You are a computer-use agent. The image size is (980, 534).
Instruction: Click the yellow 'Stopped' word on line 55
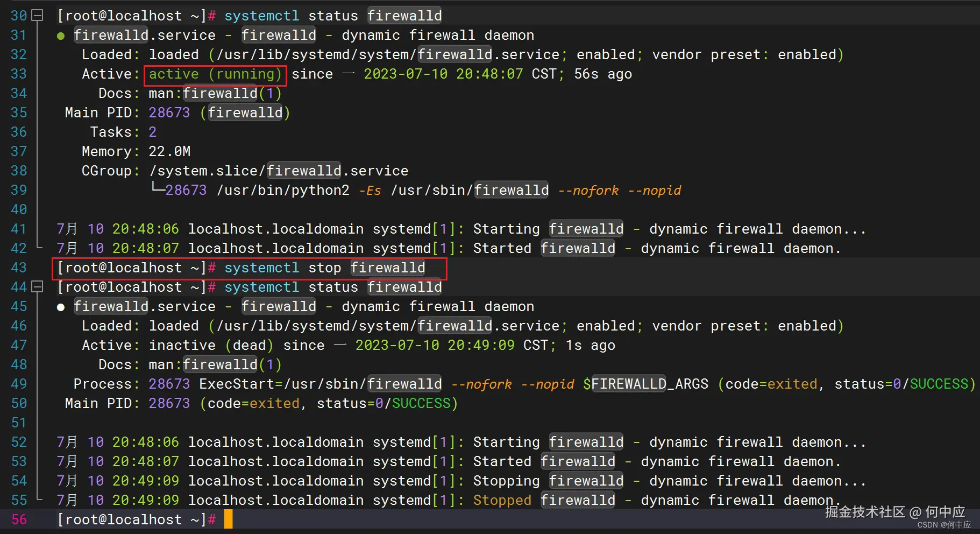click(502, 500)
